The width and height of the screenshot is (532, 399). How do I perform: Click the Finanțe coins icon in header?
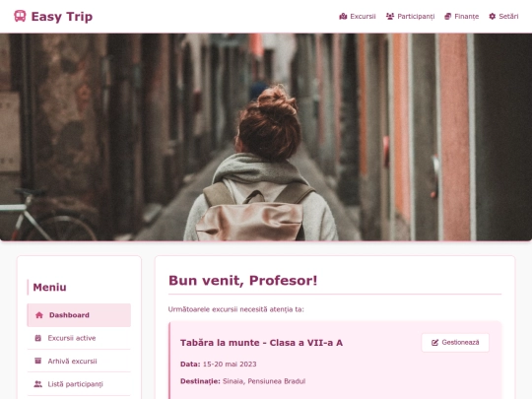(448, 17)
